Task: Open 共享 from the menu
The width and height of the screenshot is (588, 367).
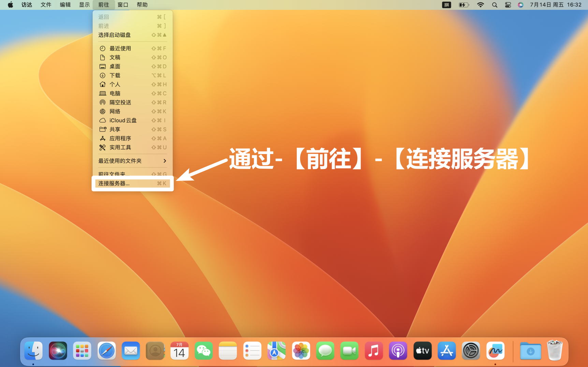Action: coord(132,129)
